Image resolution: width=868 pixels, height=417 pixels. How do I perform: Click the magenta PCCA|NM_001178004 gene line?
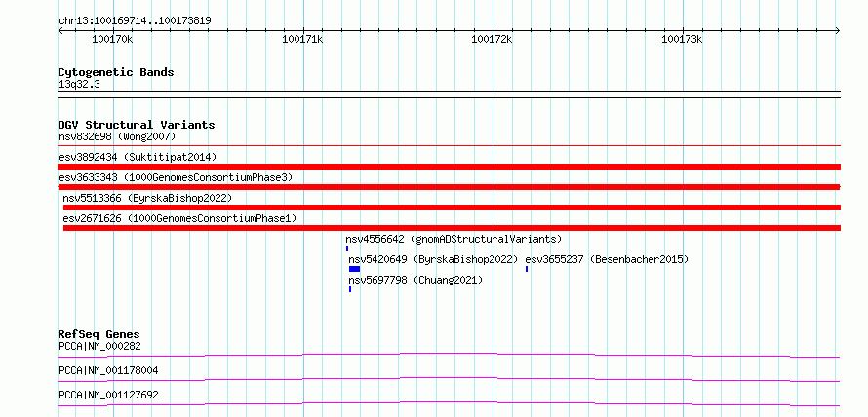(x=450, y=379)
